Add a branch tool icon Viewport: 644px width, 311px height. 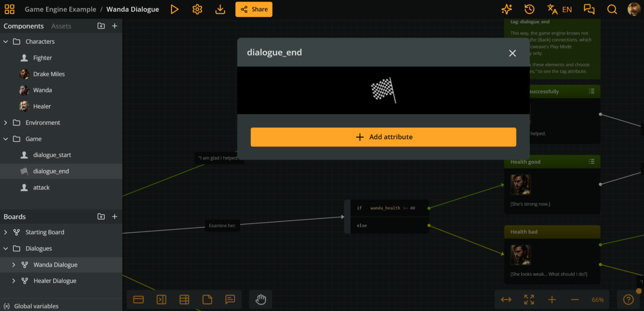tap(184, 299)
